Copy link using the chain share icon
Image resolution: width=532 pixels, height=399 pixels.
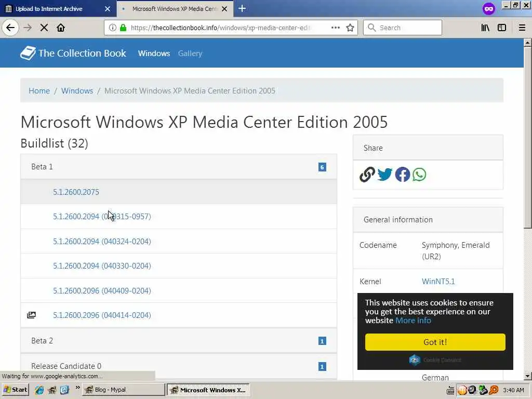(367, 175)
